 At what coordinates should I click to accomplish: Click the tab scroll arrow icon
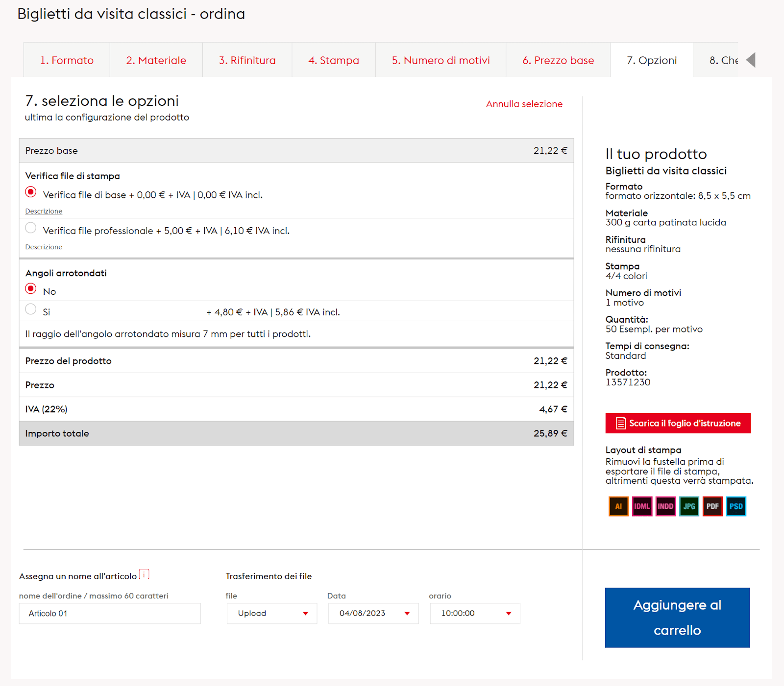coord(751,60)
